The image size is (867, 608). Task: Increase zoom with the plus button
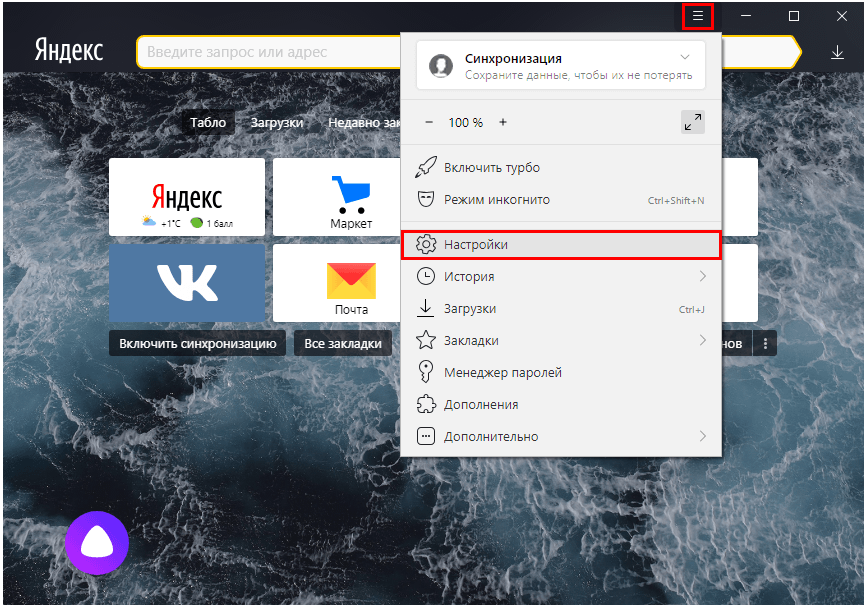click(x=503, y=122)
